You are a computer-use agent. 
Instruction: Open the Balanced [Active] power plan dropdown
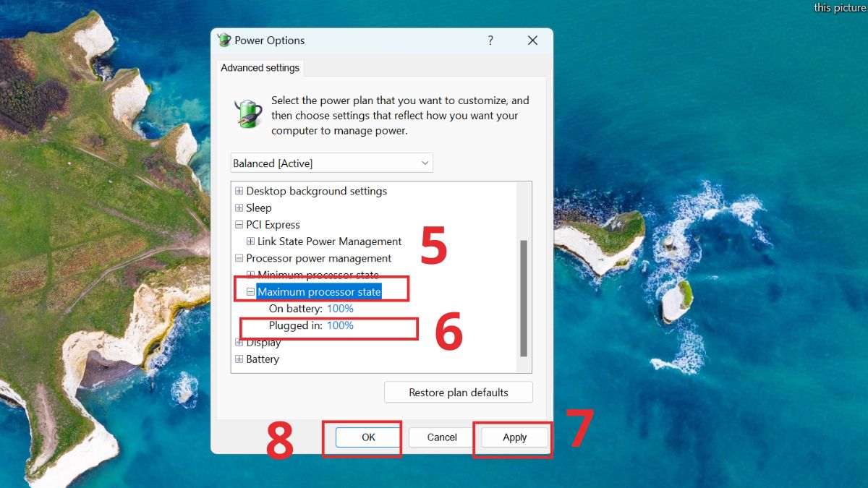tap(332, 163)
